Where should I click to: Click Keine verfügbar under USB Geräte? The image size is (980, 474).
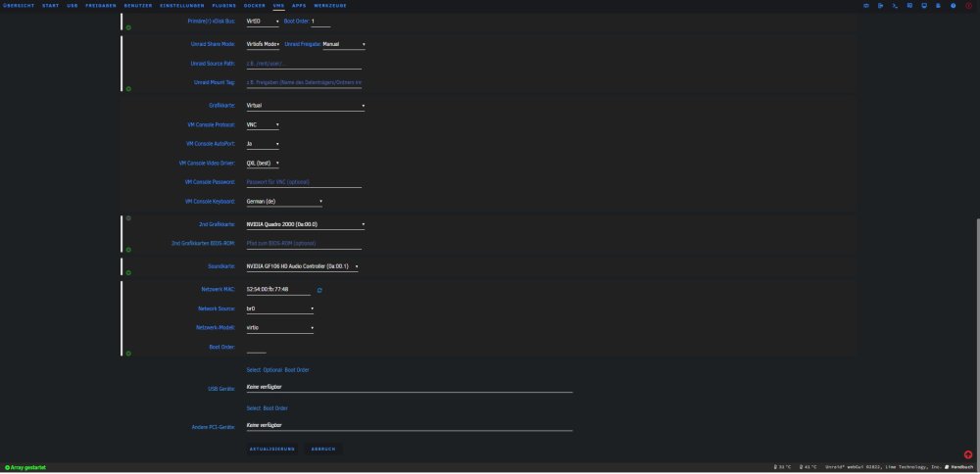point(265,387)
